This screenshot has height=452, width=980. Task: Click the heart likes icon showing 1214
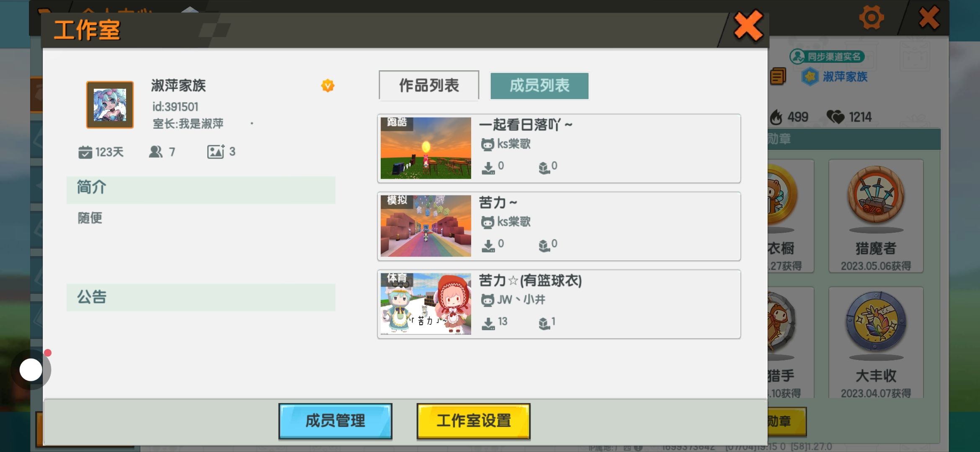836,117
